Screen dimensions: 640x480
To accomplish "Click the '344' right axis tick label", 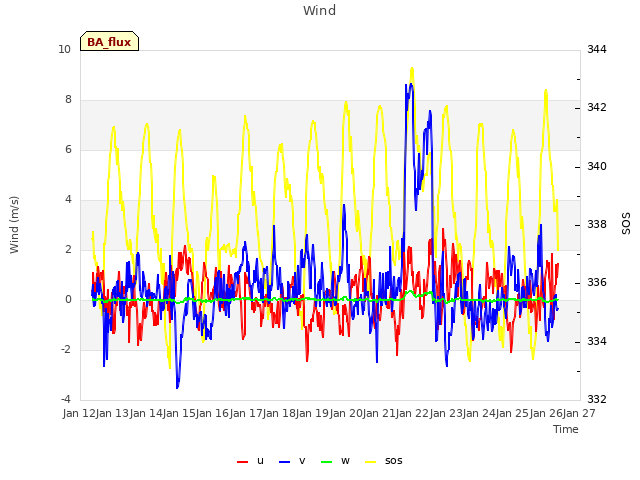I will pyautogui.click(x=597, y=49).
